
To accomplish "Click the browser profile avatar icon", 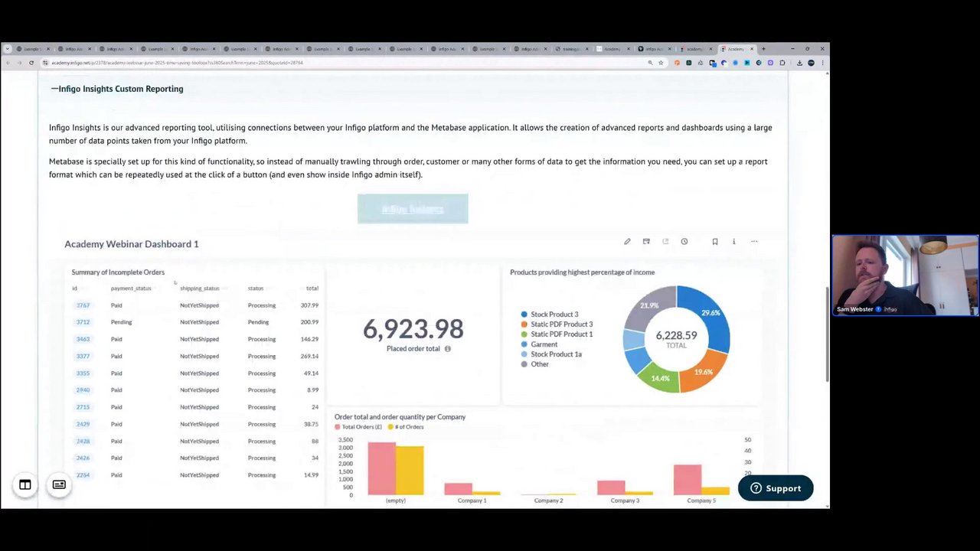I will [x=812, y=63].
